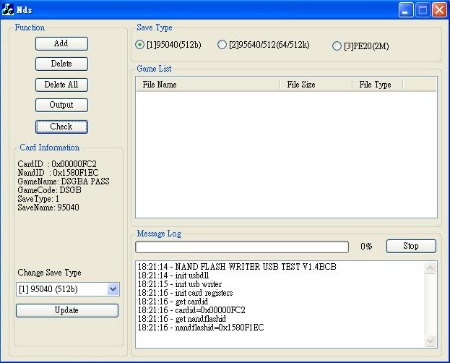
Task: Click the log entry 'cardid=0x00000FC2'
Action: click(191, 310)
